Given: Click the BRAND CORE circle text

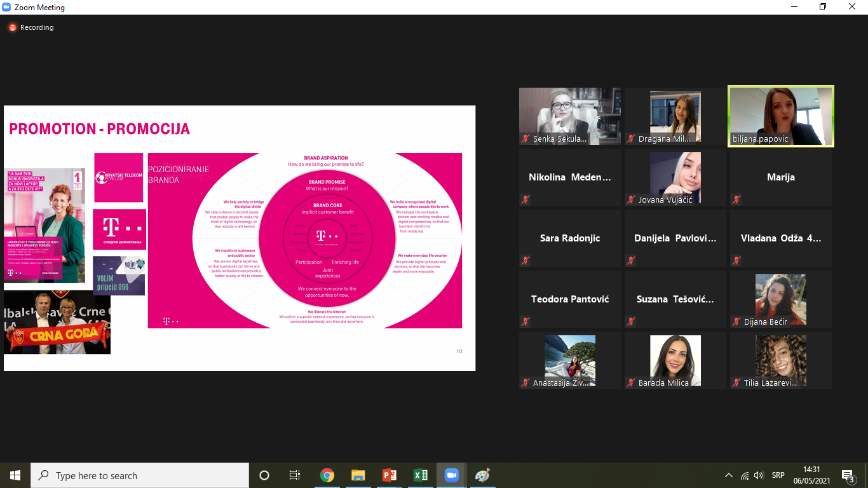Looking at the screenshot, I should coord(327,205).
